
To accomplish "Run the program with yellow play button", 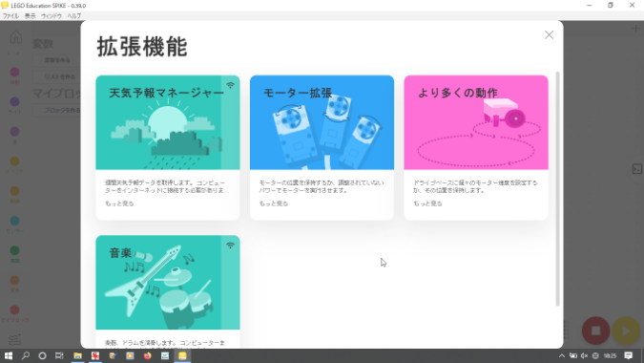I will coord(626,331).
